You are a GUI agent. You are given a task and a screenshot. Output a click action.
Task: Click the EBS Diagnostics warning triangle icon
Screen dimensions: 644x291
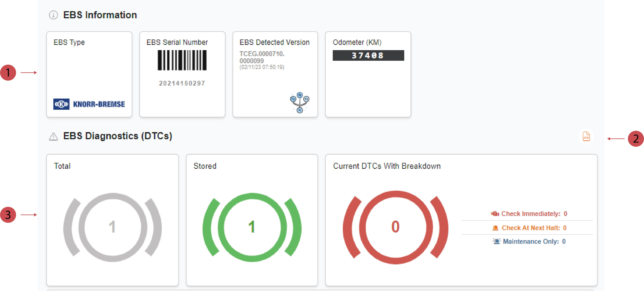click(53, 137)
